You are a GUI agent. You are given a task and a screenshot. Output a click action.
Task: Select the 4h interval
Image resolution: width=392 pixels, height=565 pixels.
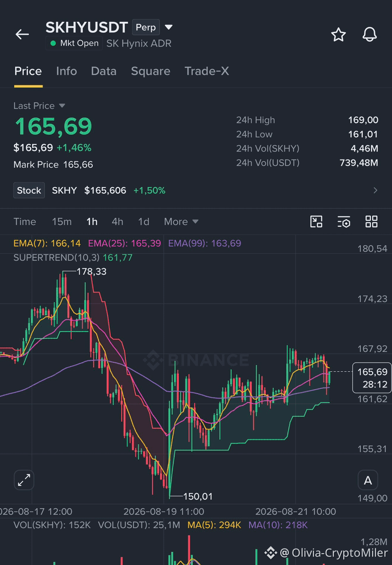pos(117,222)
